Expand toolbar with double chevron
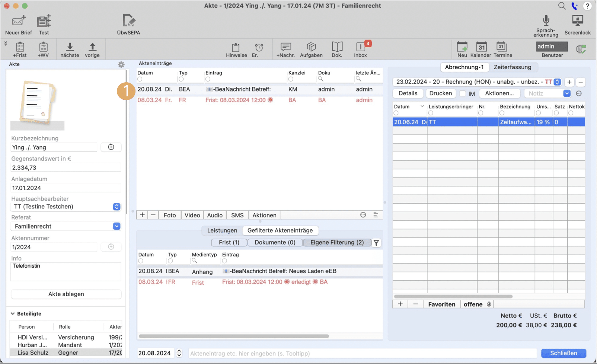The width and height of the screenshot is (597, 364). pos(6,44)
